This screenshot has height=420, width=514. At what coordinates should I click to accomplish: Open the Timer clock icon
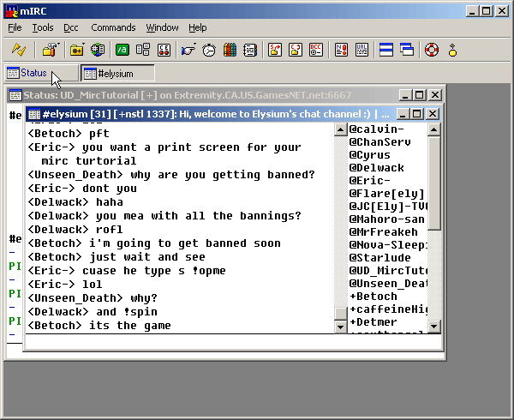[209, 50]
